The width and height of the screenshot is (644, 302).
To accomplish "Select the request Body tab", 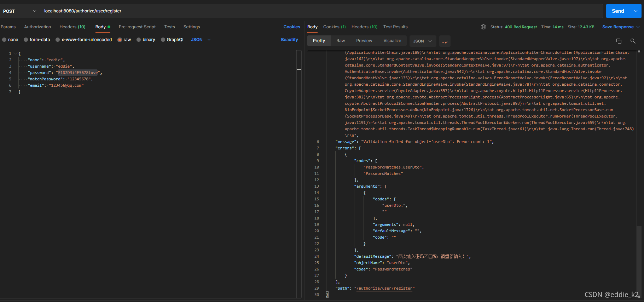I will pos(103,27).
